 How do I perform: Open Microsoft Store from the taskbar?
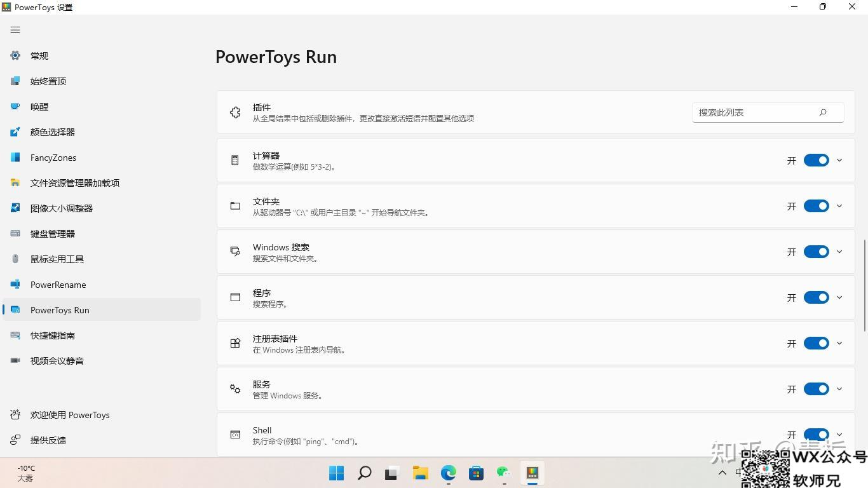point(477,473)
